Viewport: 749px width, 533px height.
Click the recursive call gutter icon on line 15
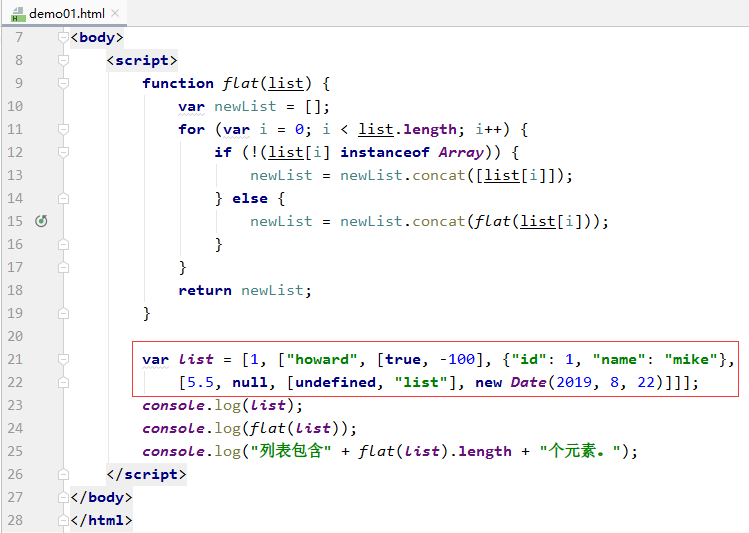click(42, 221)
